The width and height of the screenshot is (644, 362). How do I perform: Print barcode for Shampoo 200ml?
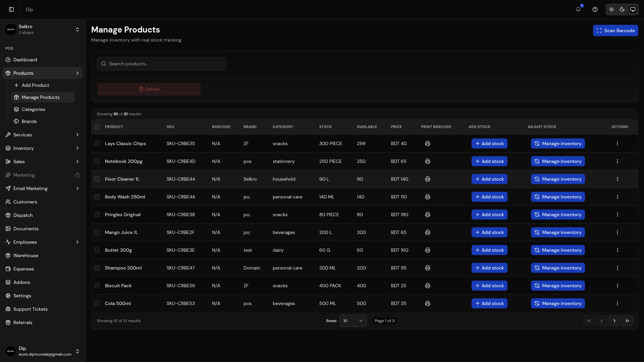(x=428, y=268)
